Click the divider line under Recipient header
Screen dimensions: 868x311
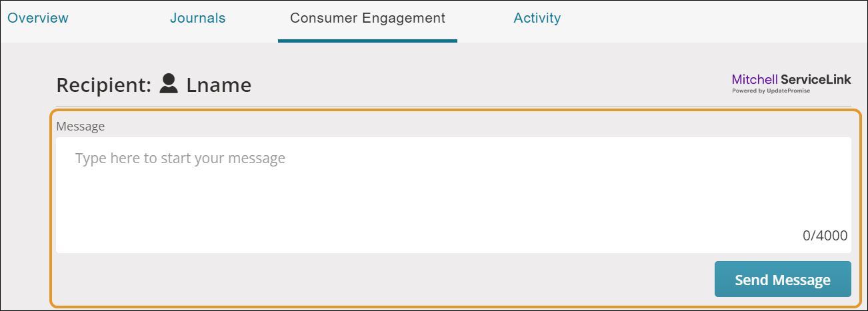pyautogui.click(x=453, y=105)
